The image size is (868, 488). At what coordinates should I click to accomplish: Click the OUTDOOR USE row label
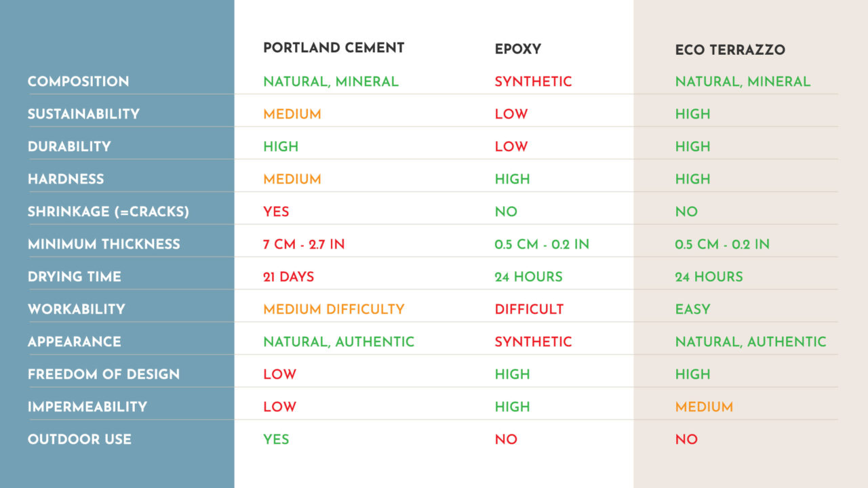(x=79, y=439)
